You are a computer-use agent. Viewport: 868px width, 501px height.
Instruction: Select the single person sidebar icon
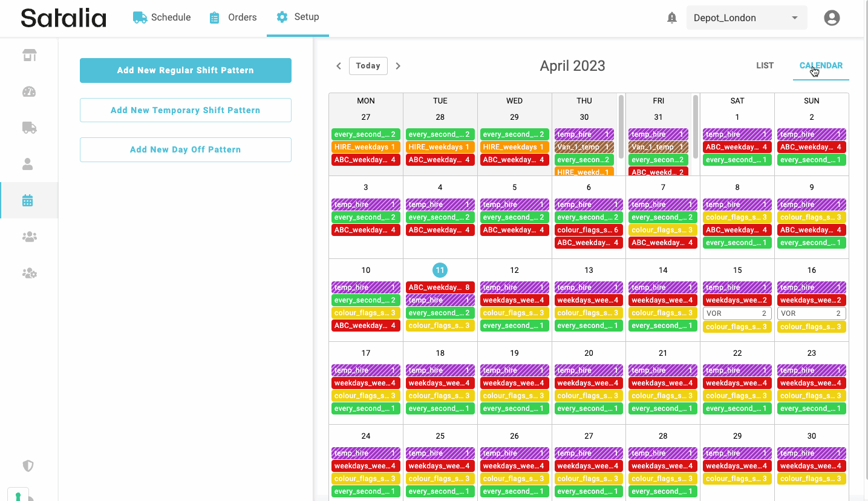point(28,164)
